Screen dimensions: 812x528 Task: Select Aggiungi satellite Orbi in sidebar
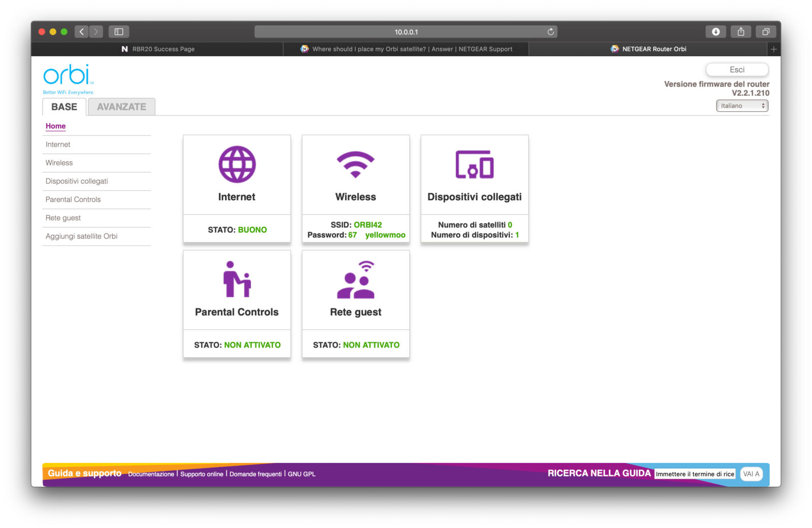tap(81, 236)
